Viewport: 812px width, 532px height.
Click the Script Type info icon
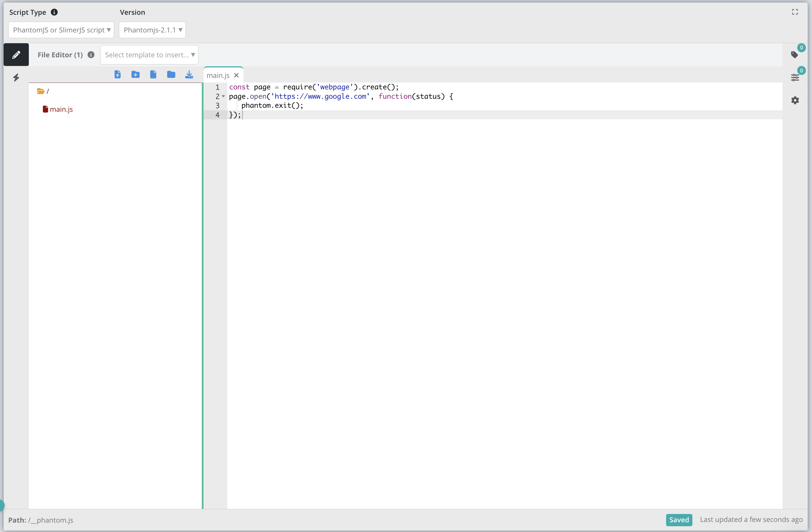point(54,12)
